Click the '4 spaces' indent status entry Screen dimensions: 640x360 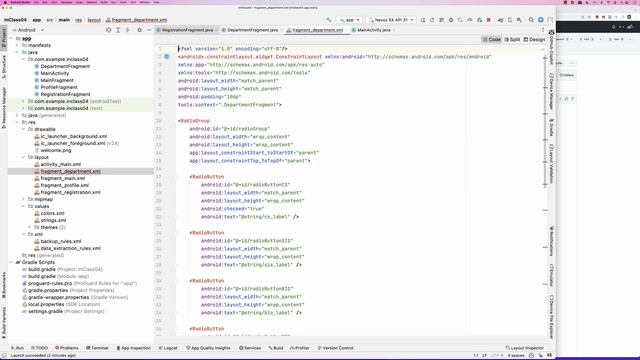(516, 356)
